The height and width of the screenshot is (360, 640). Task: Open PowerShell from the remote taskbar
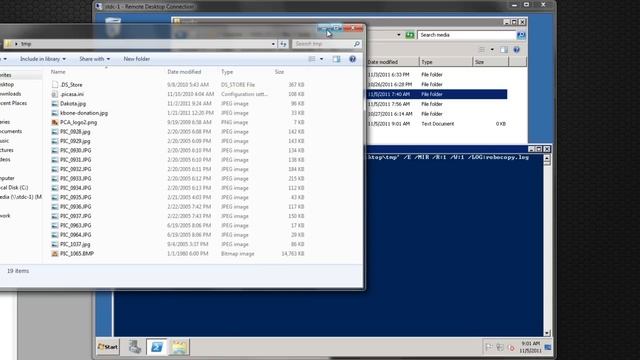157,347
